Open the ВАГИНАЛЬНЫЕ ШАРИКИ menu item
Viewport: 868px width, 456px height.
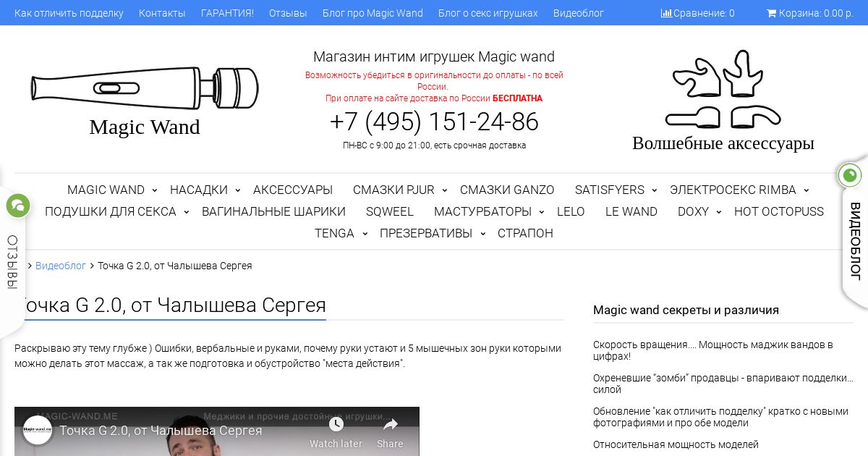point(273,211)
